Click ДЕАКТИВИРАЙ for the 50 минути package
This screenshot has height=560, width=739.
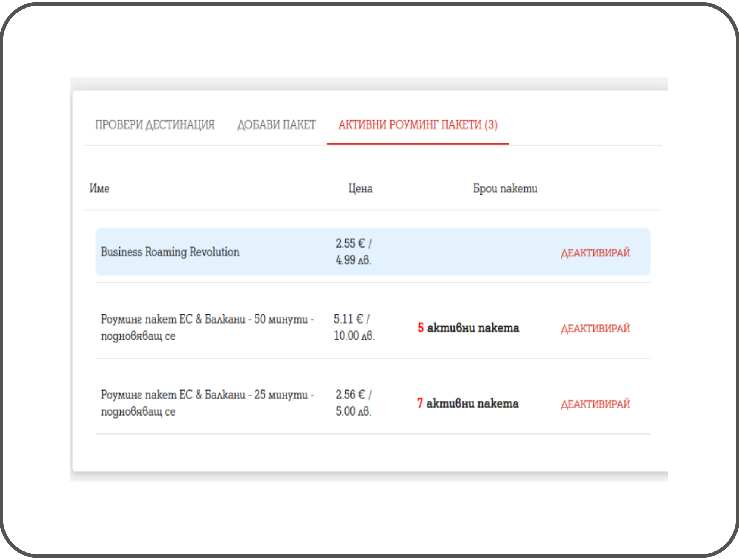point(595,329)
